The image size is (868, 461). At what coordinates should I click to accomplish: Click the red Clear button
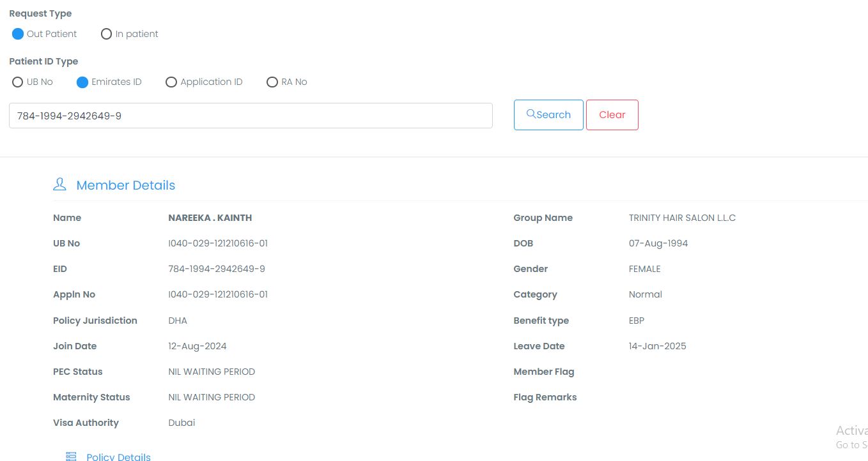coord(612,115)
